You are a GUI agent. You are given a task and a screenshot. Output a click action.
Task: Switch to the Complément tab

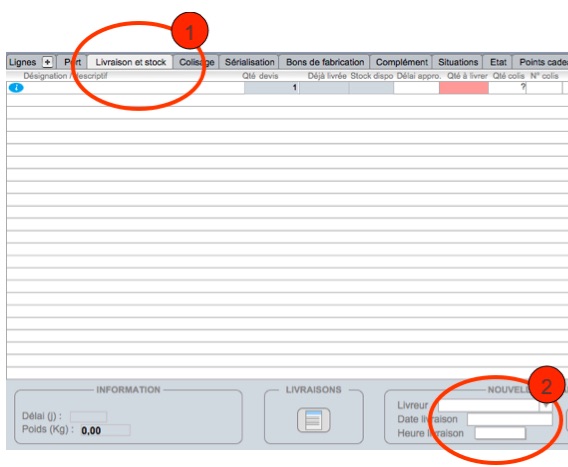(402, 62)
